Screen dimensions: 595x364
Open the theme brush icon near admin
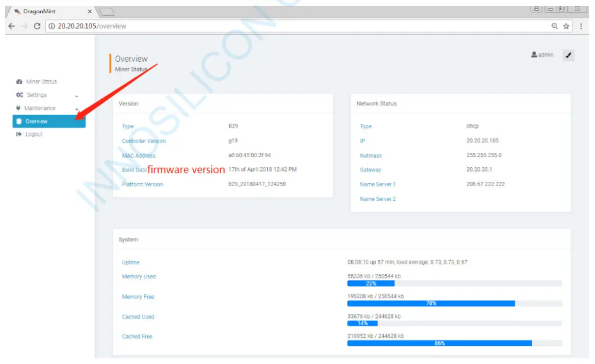pos(569,55)
